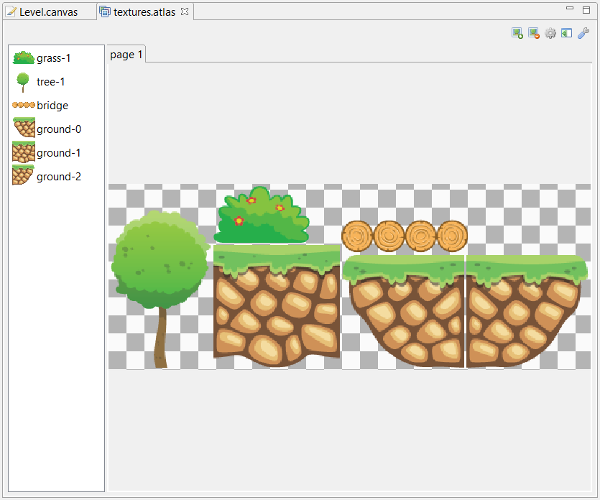
Task: Click the green bush sprite in atlas
Action: (x=260, y=220)
